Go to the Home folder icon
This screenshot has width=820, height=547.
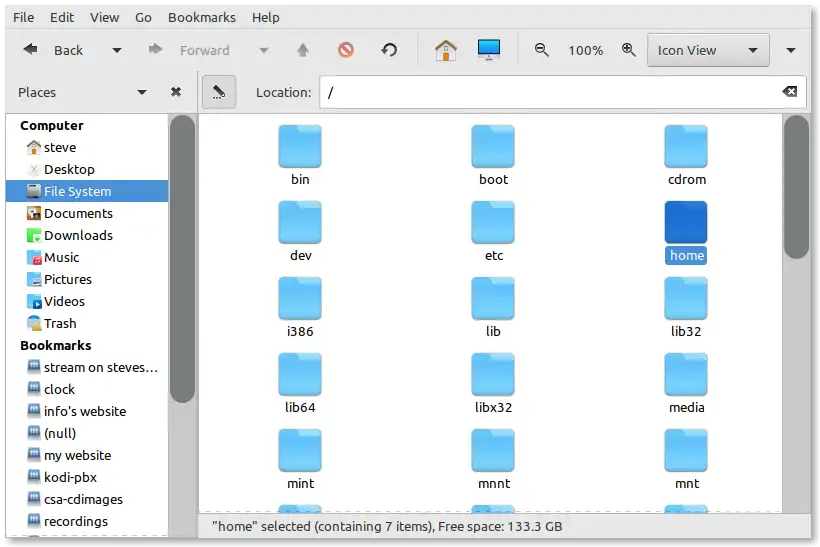[446, 50]
